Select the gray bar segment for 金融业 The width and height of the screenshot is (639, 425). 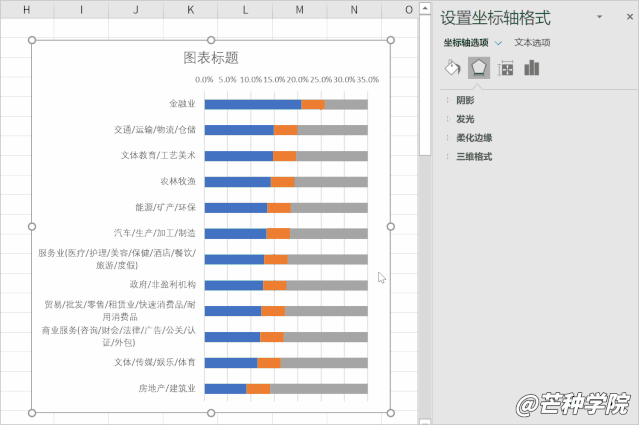click(346, 104)
